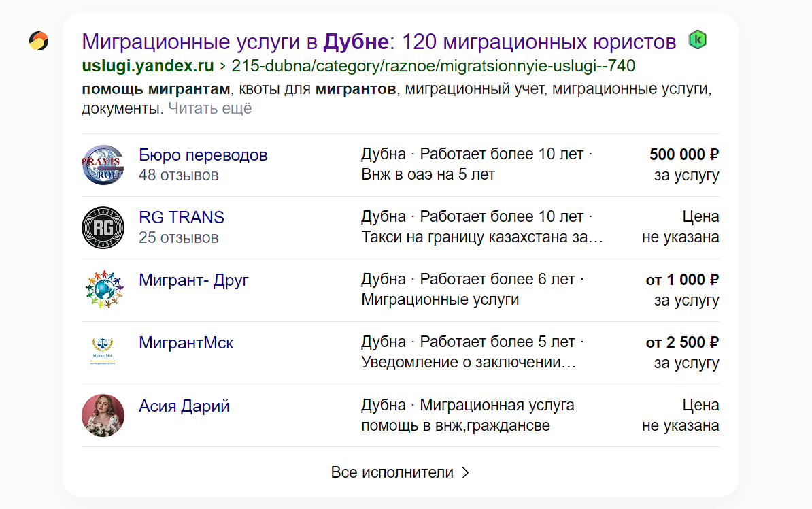Click the green hexagon K badge icon
The image size is (812, 509).
698,40
